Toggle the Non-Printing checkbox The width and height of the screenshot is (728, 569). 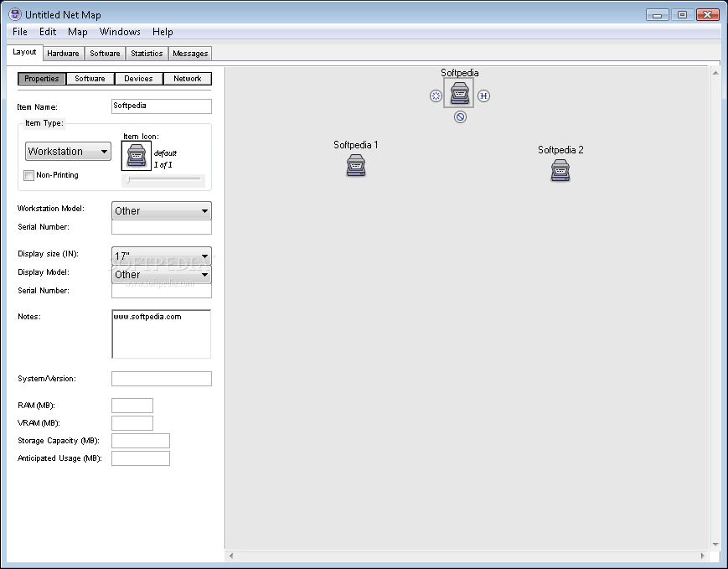28,176
